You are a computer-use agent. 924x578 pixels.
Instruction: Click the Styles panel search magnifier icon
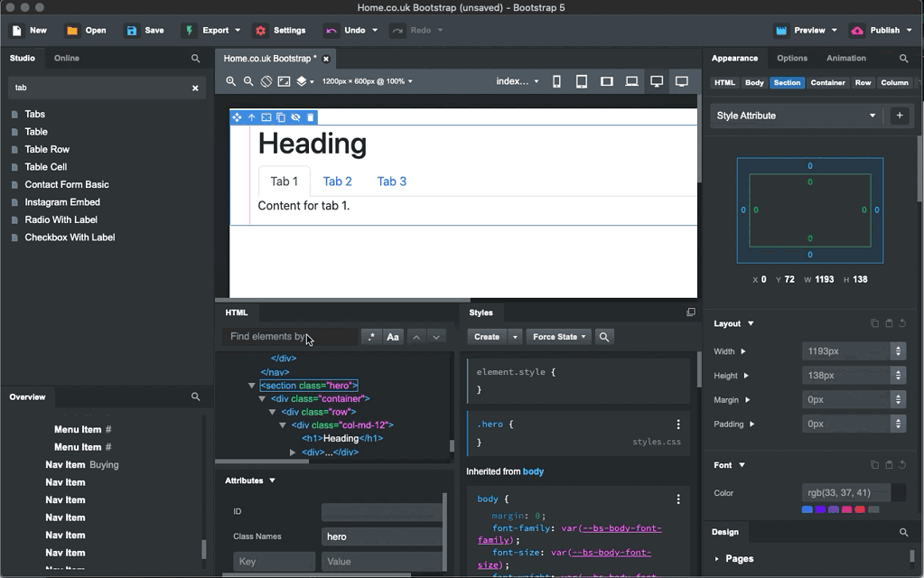[604, 337]
